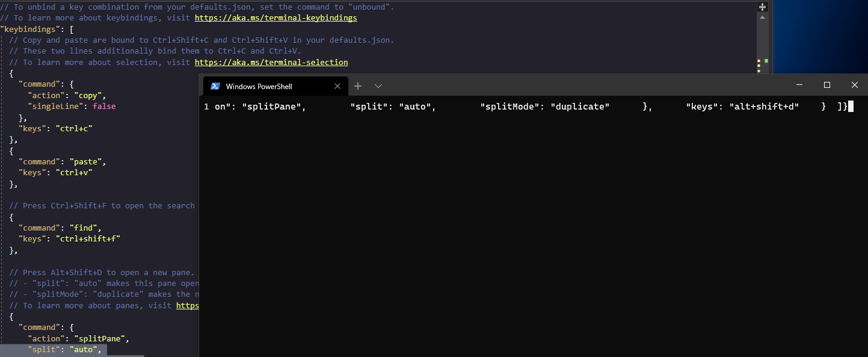Open the terminal-keybindings documentation link
868x357 pixels.
[275, 17]
